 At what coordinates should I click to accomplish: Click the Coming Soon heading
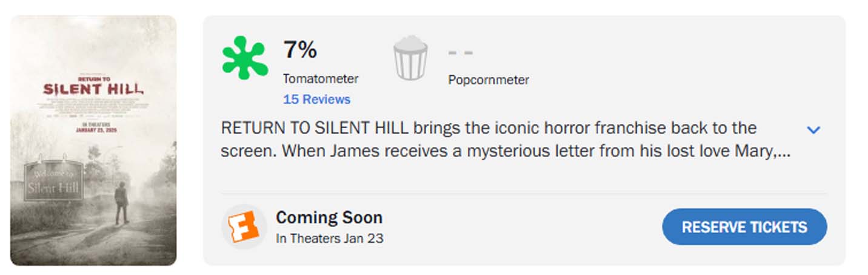pos(329,217)
